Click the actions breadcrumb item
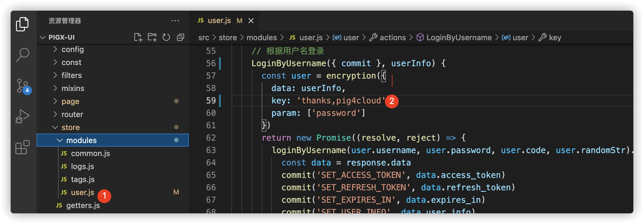Screen dimensions: 644x224 click(x=392, y=38)
